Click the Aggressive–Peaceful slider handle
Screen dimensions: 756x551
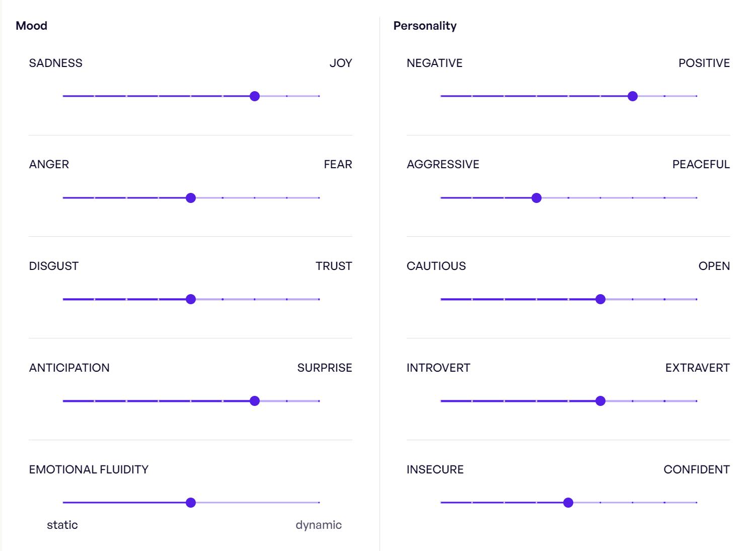(x=537, y=198)
